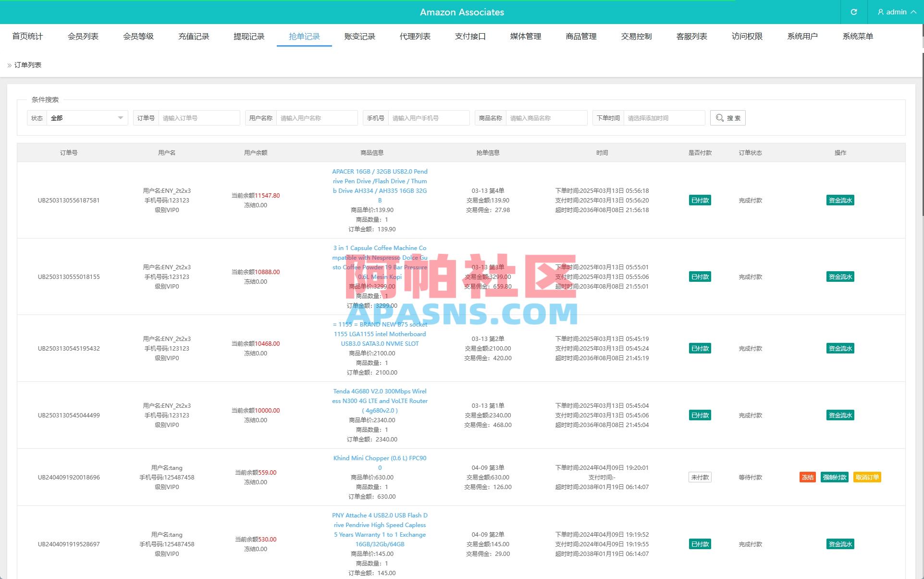Click the 商品名称 product name input field
The height and width of the screenshot is (579, 924).
(546, 117)
